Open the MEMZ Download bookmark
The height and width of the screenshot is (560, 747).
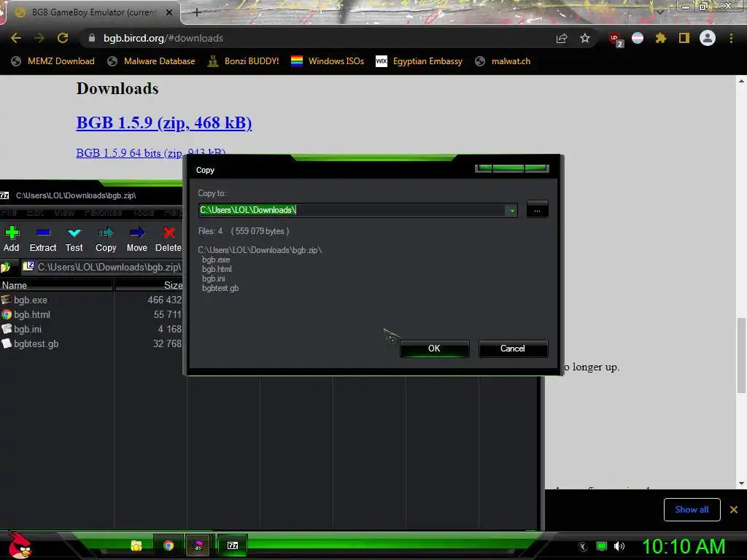tap(53, 61)
